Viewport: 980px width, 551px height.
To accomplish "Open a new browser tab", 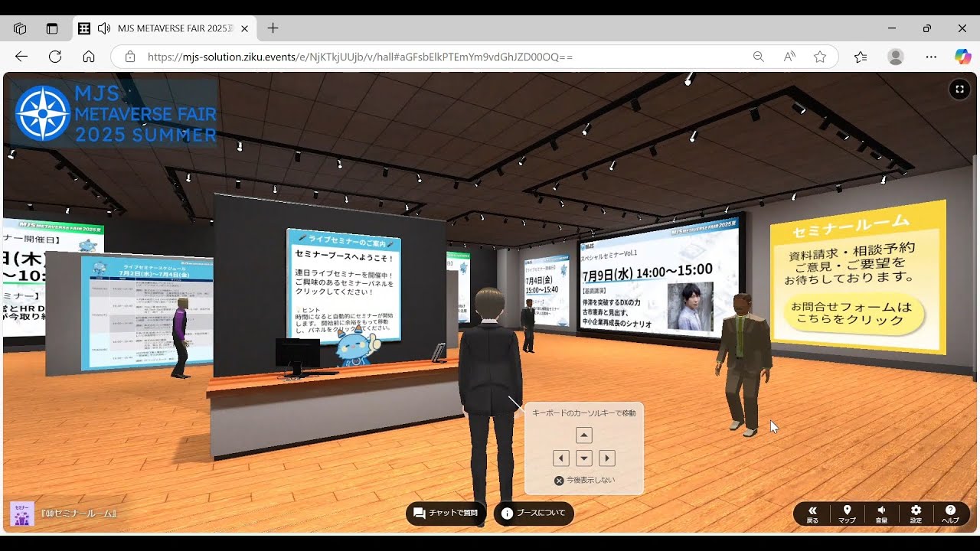I will 273,28.
